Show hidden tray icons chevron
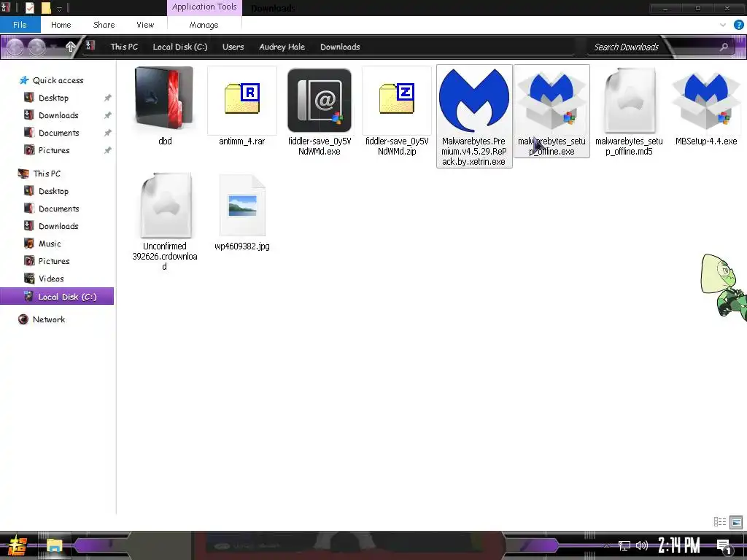 click(x=606, y=545)
